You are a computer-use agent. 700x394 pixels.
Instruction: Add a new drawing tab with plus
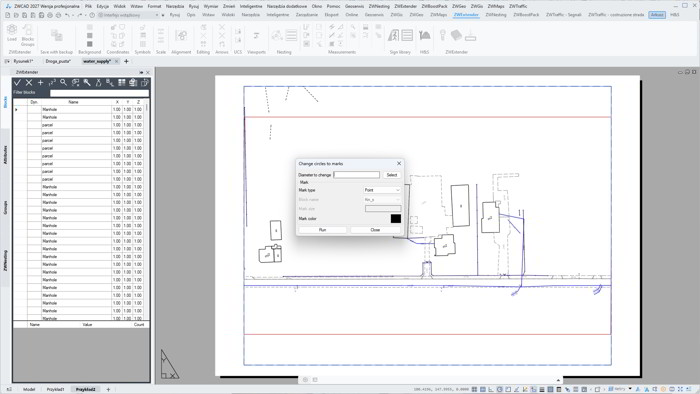126,62
